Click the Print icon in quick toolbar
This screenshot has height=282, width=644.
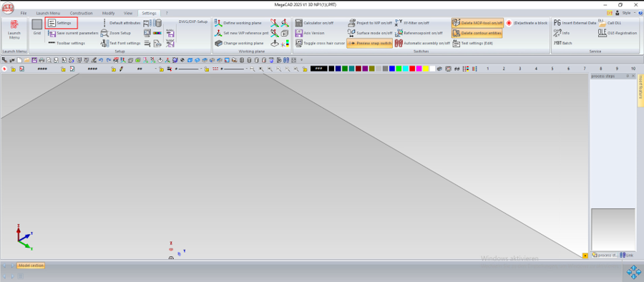tap(41, 60)
